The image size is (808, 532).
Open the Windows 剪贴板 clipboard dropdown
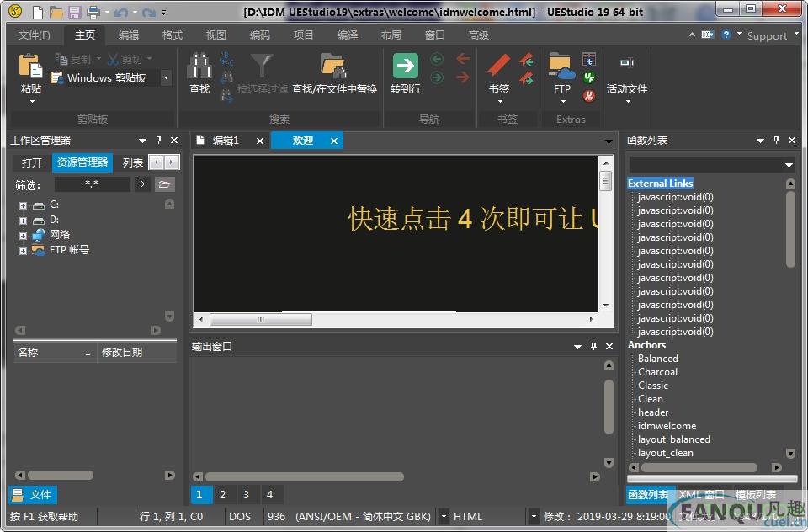pos(166,77)
